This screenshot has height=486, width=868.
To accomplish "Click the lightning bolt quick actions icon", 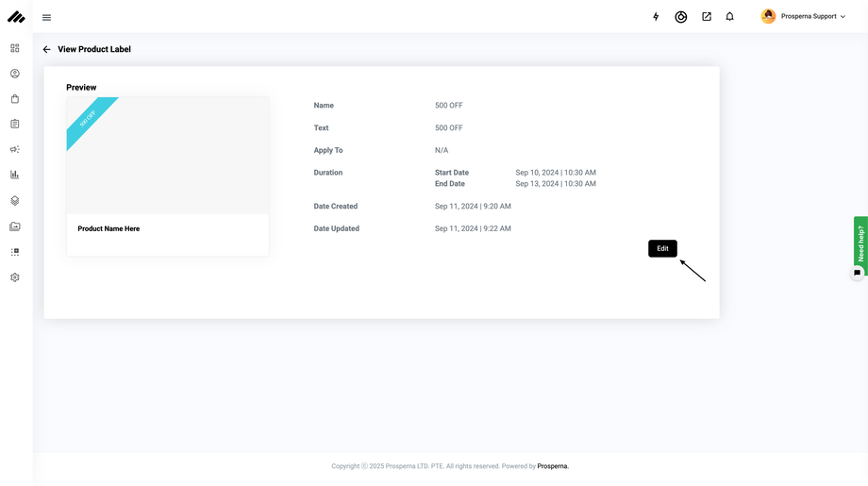I will click(x=656, y=17).
